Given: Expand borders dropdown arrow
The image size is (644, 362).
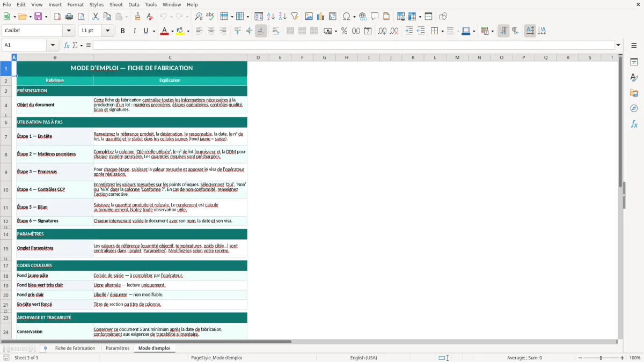Looking at the screenshot, I should coord(442,31).
